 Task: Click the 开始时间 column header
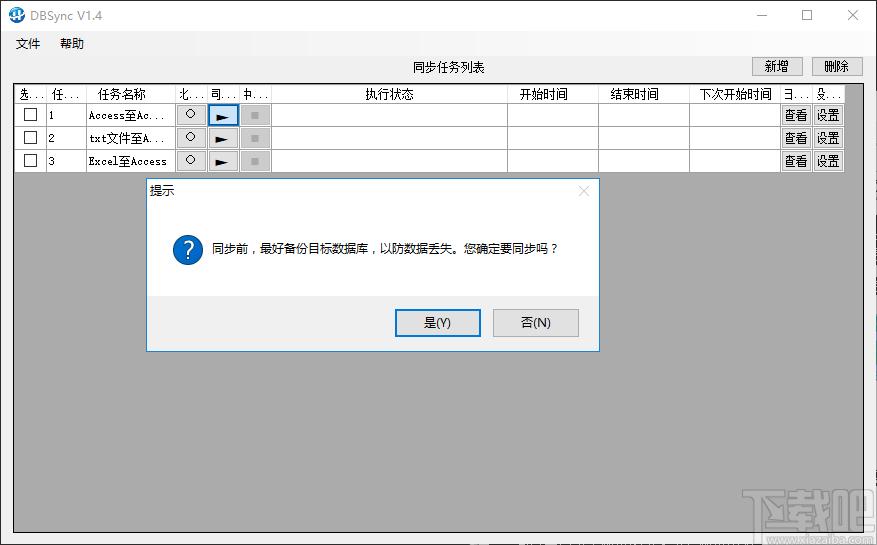553,94
